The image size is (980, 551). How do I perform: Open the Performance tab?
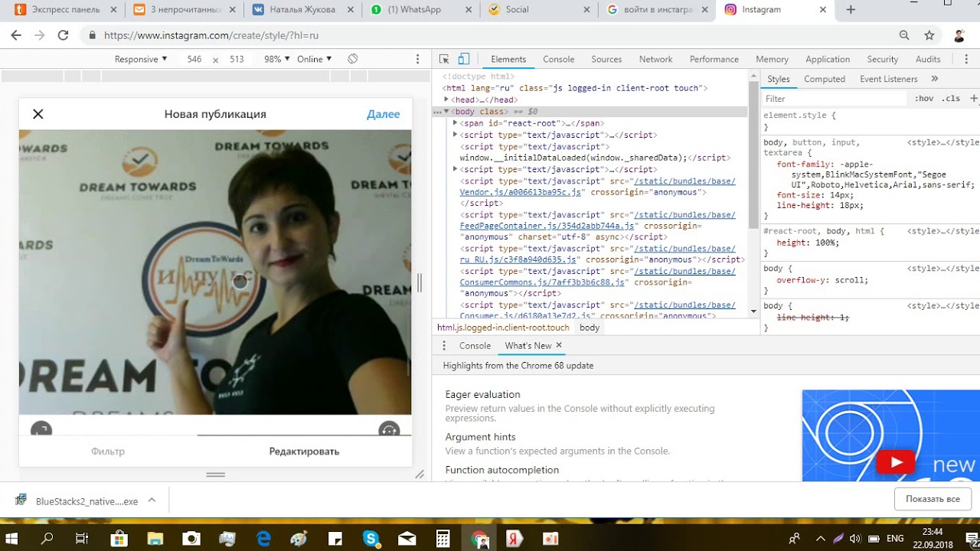tap(714, 59)
